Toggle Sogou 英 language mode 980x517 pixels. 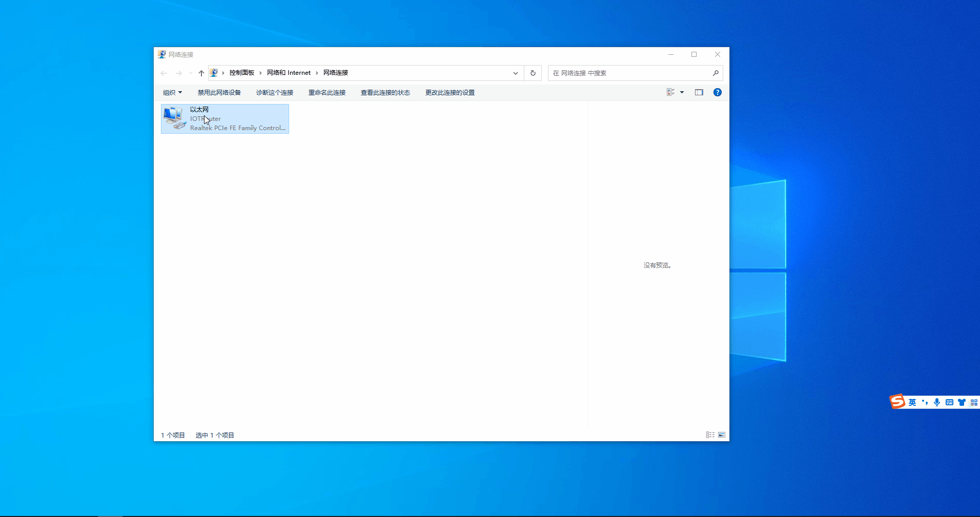coord(912,402)
